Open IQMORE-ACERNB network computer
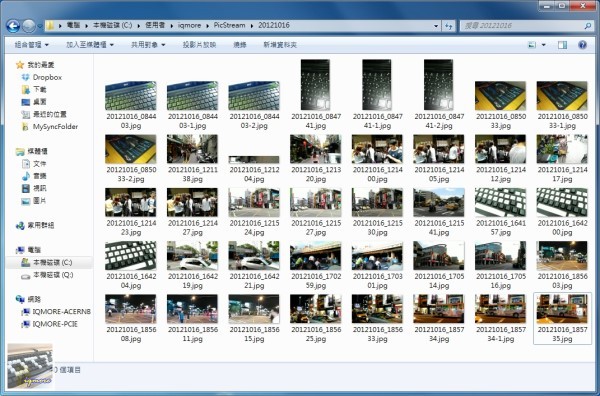The image size is (600, 396). pos(56,311)
